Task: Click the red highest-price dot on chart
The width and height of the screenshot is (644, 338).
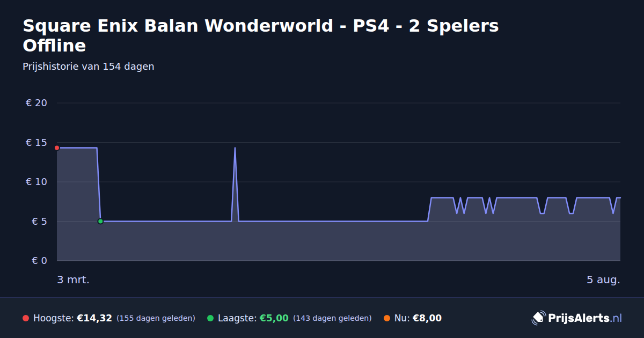Action: 57,148
